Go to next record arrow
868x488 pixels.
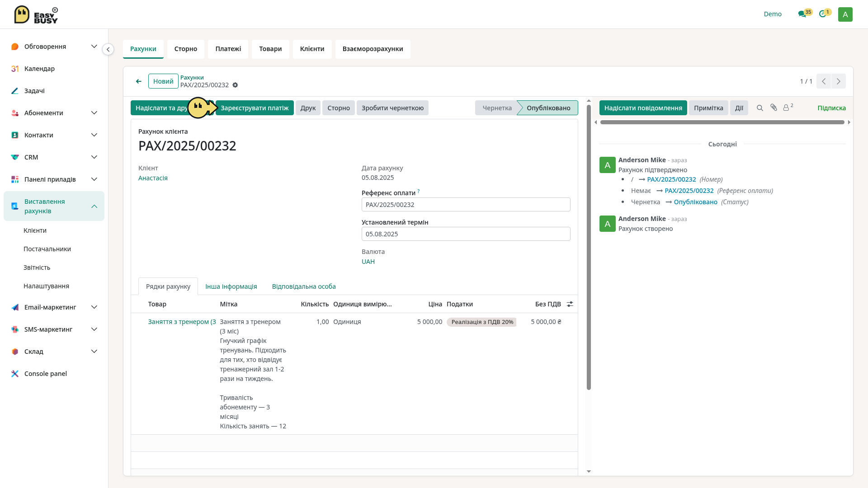pos(839,81)
